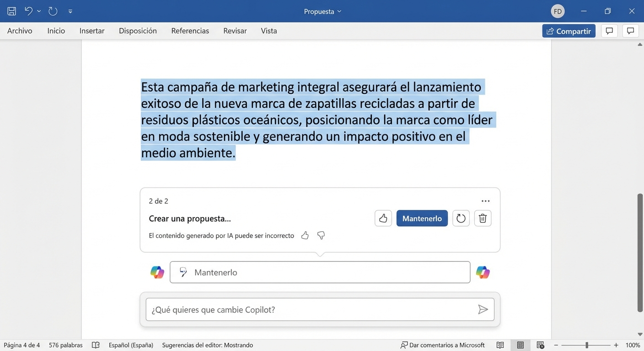Click Compartir to share the document
644x351 pixels.
coord(569,31)
